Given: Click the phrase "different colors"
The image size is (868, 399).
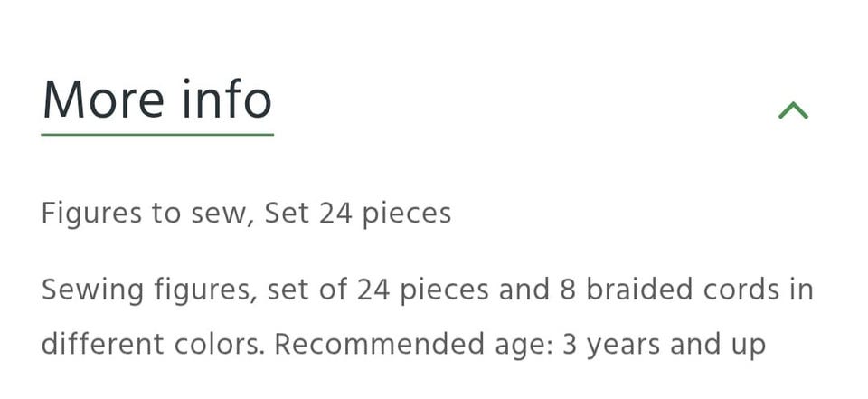Looking at the screenshot, I should 154,345.
